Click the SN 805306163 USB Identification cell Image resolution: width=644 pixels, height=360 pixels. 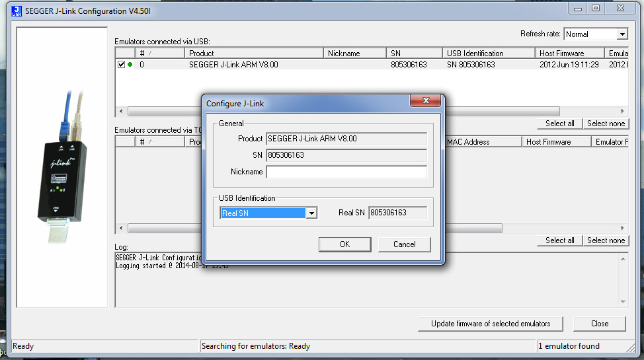[x=471, y=65]
